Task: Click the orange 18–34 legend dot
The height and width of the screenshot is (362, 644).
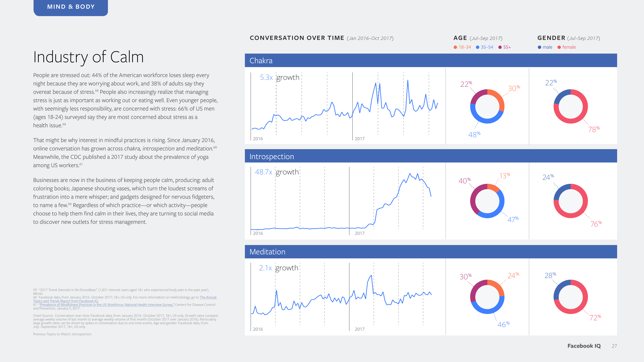Action: [x=455, y=47]
